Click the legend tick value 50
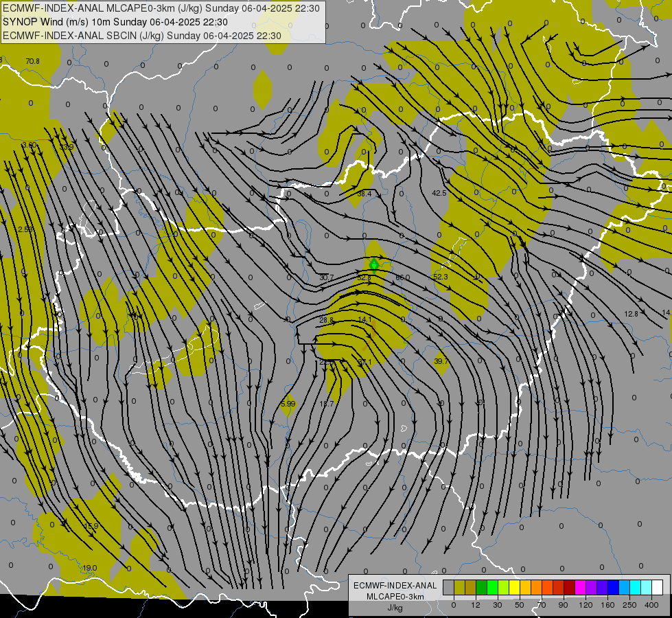Viewport: 672px width, 618px height. pyautogui.click(x=520, y=605)
